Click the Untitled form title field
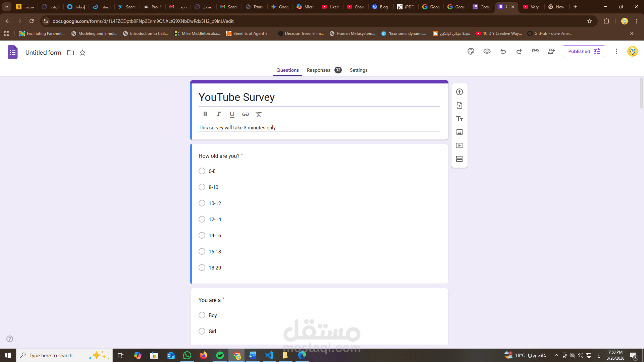The width and height of the screenshot is (644, 362). click(43, 53)
